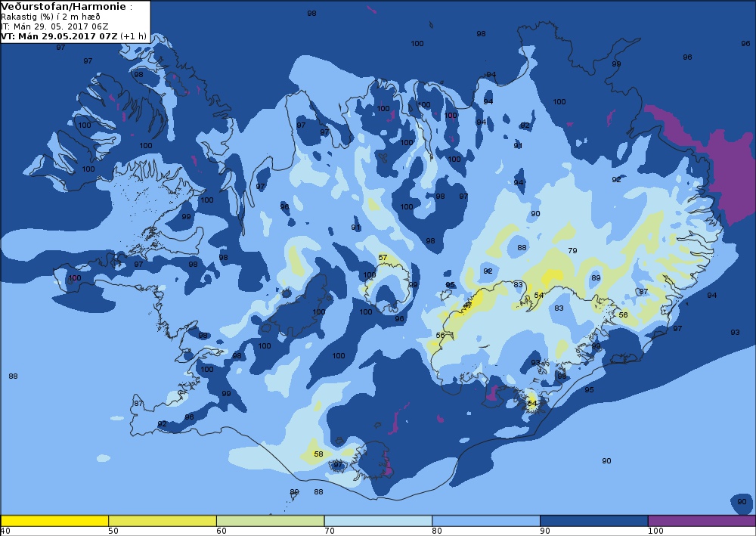Viewport: 756px width, 536px height.
Task: Click the medium blue 80–90 legend segment
Action: point(486,521)
